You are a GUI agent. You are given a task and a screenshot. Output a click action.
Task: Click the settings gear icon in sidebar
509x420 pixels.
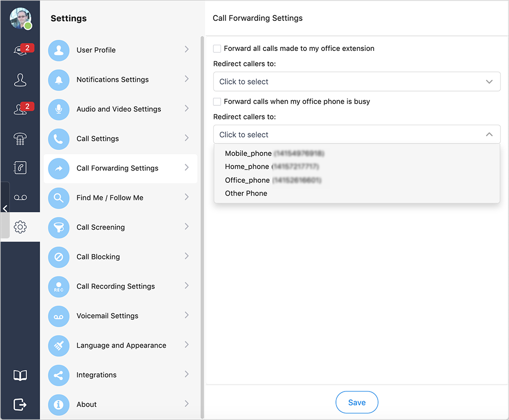[x=20, y=227]
